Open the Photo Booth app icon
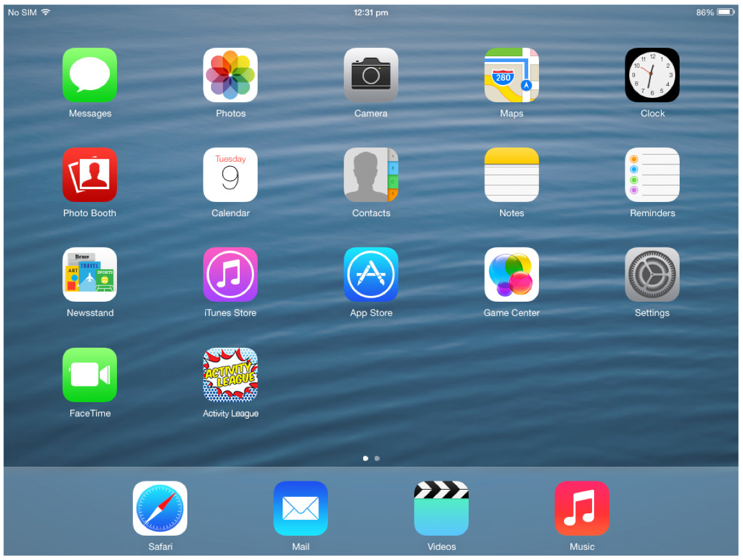Image resolution: width=743 pixels, height=560 pixels. pyautogui.click(x=90, y=175)
